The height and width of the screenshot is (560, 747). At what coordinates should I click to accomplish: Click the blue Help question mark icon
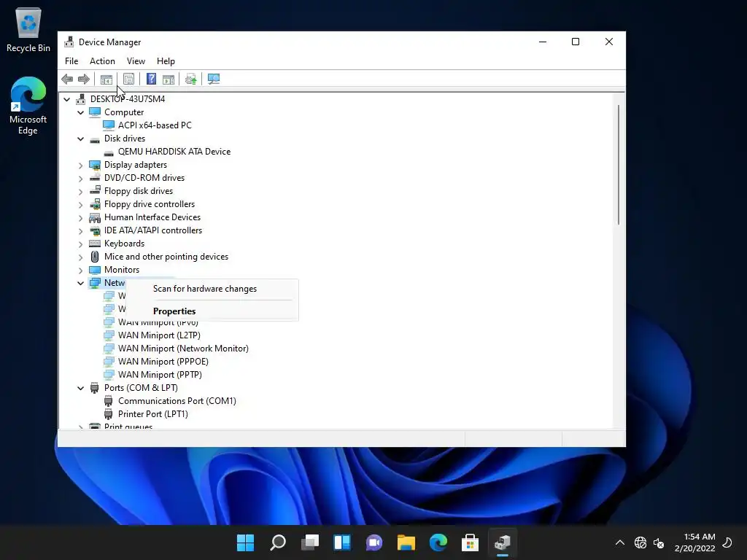coord(151,79)
